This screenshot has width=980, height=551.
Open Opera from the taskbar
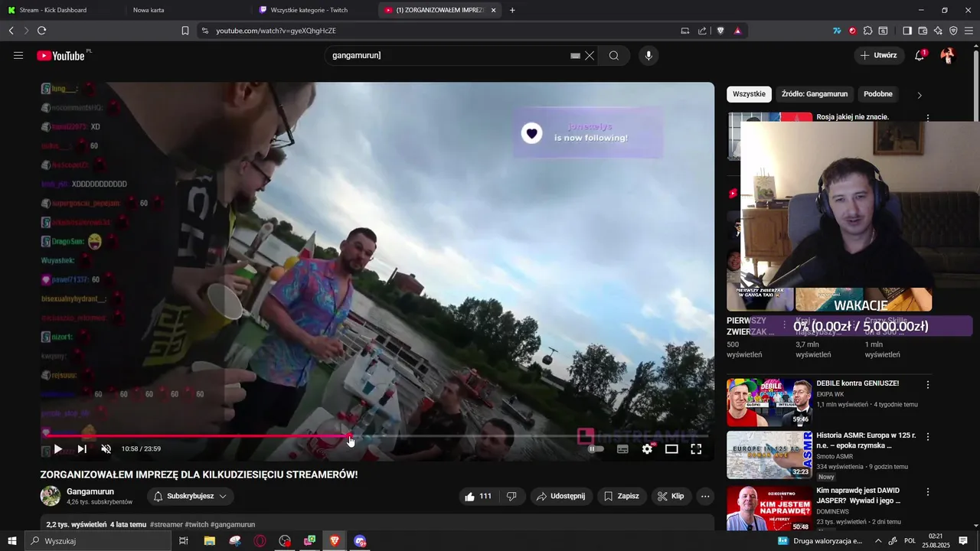(x=260, y=541)
